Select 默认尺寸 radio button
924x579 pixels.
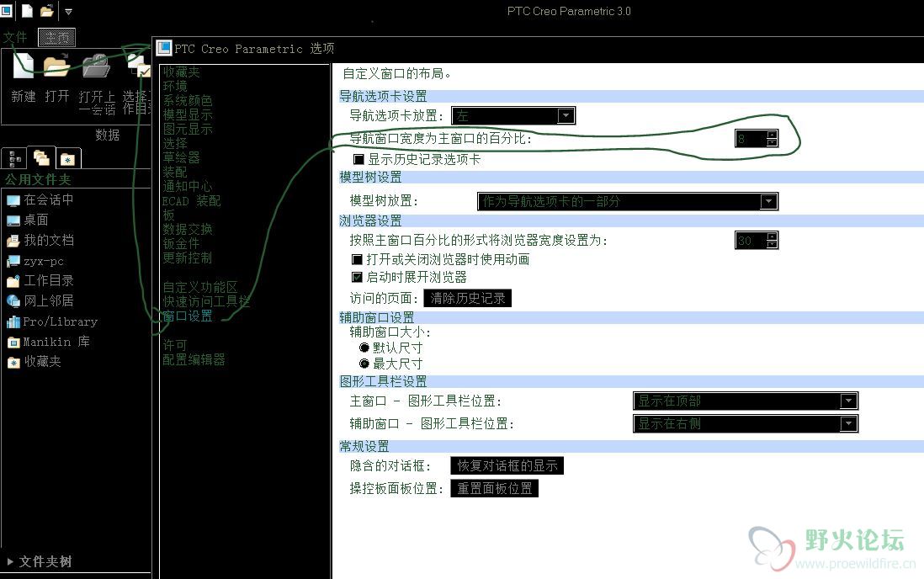pyautogui.click(x=364, y=348)
